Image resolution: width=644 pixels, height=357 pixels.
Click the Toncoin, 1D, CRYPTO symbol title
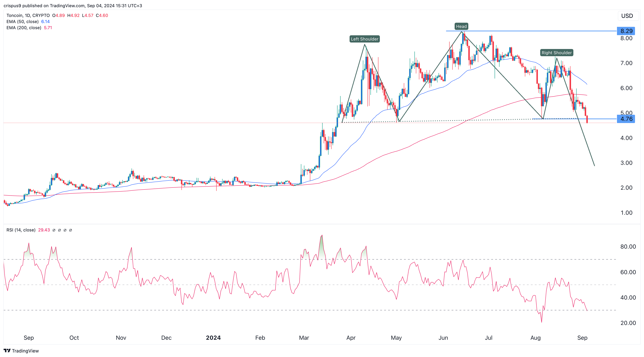click(x=28, y=15)
